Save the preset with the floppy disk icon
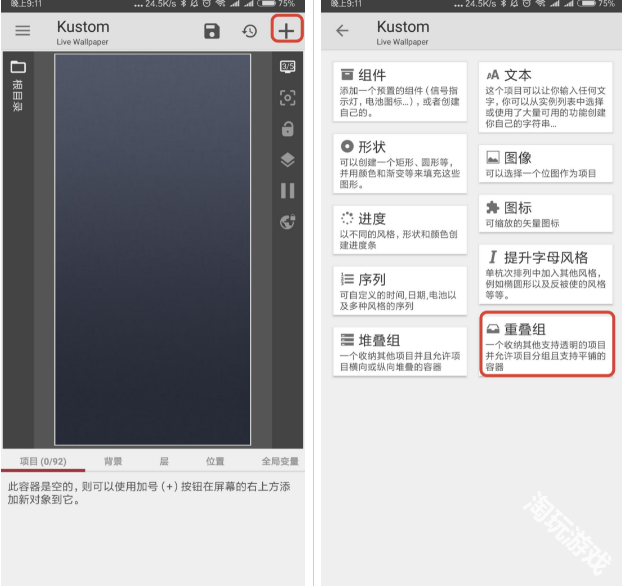Screen dimensions: 622x586 point(211,31)
